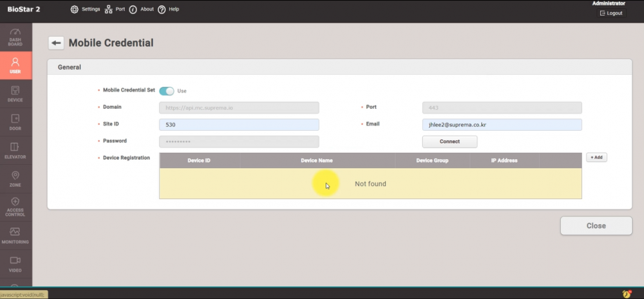Open the Settings menu

(85, 10)
